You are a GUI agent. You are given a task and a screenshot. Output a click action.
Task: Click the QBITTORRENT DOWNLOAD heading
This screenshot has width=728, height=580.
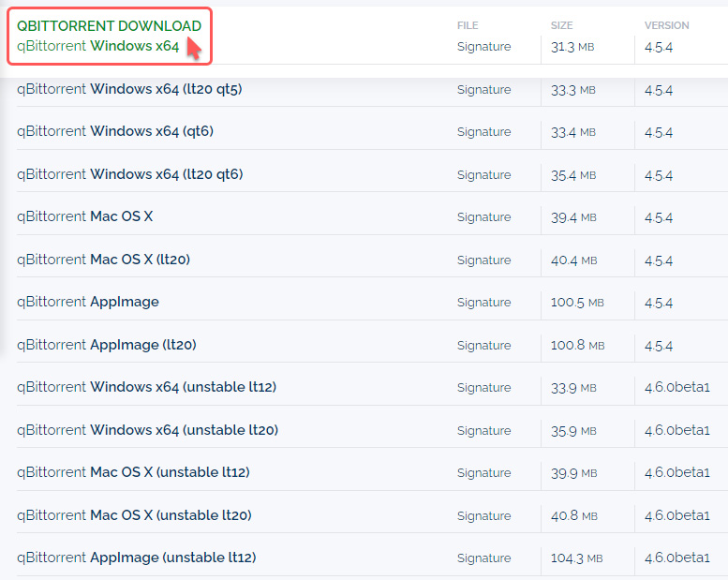click(109, 26)
